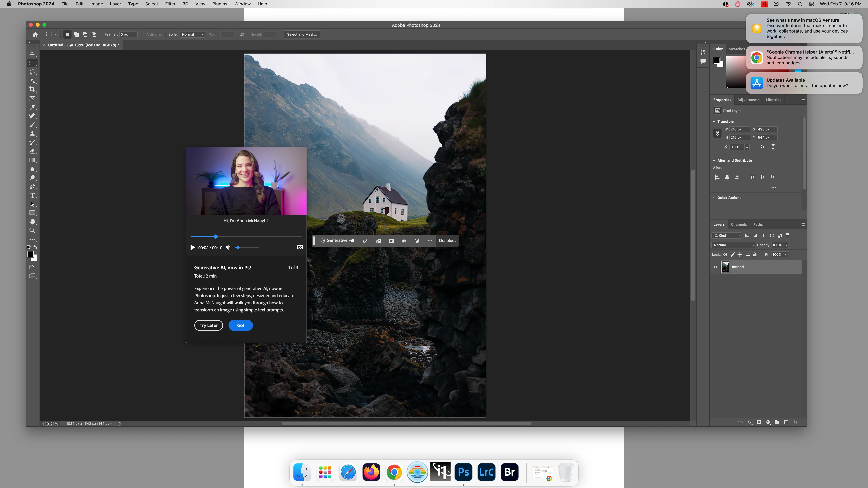Screen dimensions: 868x488
Task: Toggle closed captions on the tutorial video
Action: [300, 248]
